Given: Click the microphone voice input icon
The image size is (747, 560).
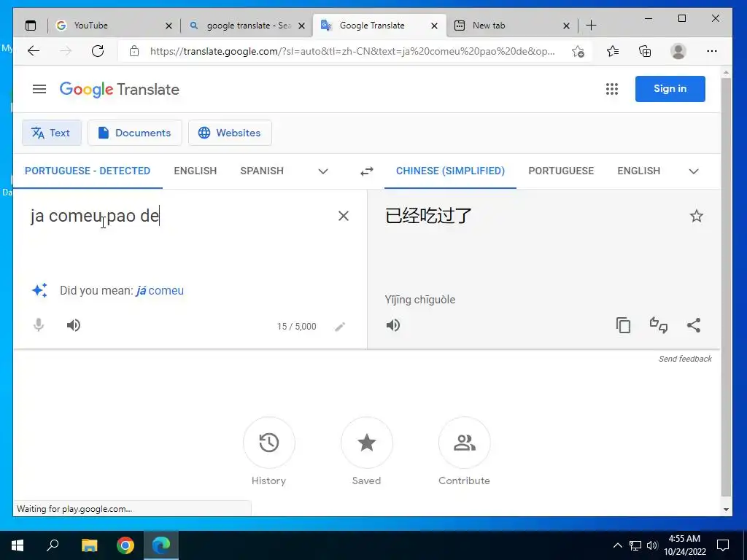Looking at the screenshot, I should pyautogui.click(x=39, y=325).
